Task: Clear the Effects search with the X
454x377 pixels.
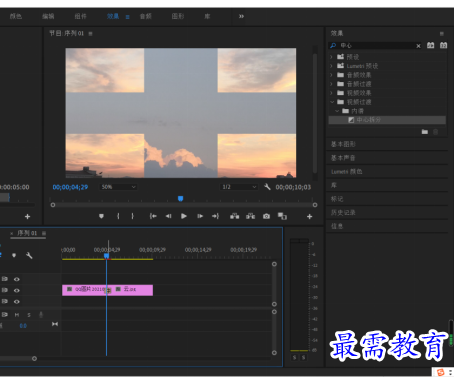Action: click(x=418, y=46)
